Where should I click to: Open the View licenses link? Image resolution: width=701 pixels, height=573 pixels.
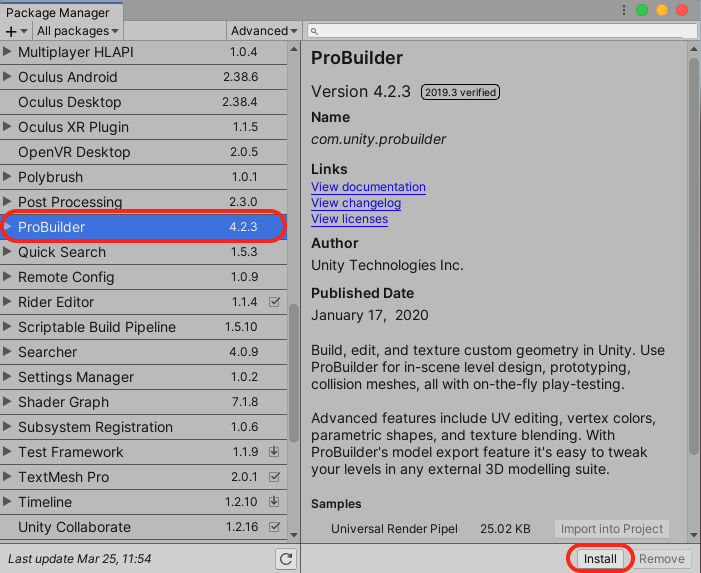pos(350,219)
